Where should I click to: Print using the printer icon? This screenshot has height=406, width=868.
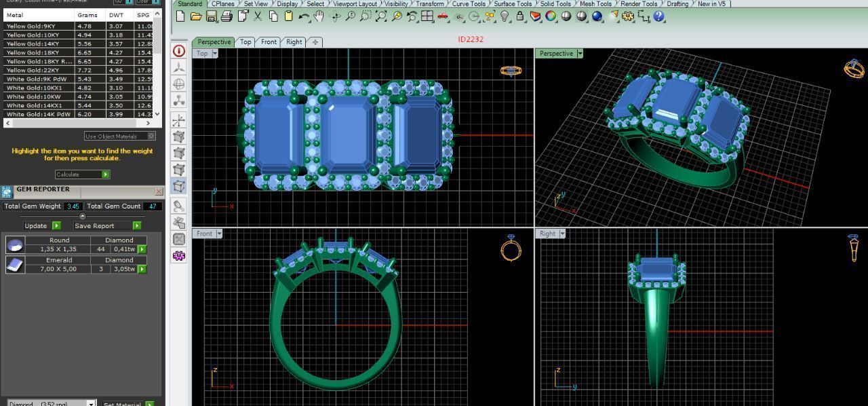(226, 16)
